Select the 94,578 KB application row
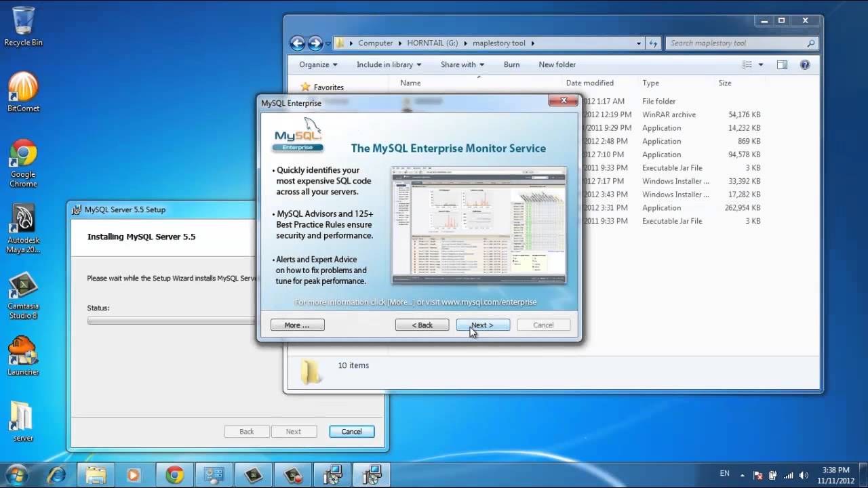The height and width of the screenshot is (488, 868). point(671,155)
